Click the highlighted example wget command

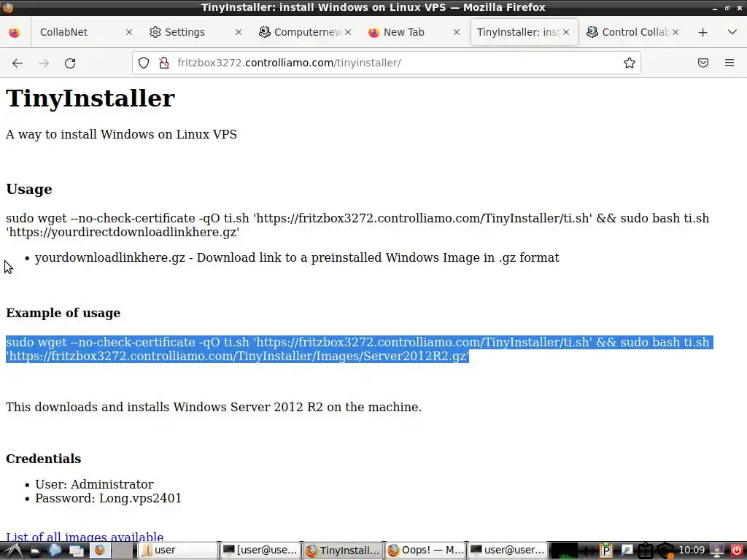tap(359, 349)
